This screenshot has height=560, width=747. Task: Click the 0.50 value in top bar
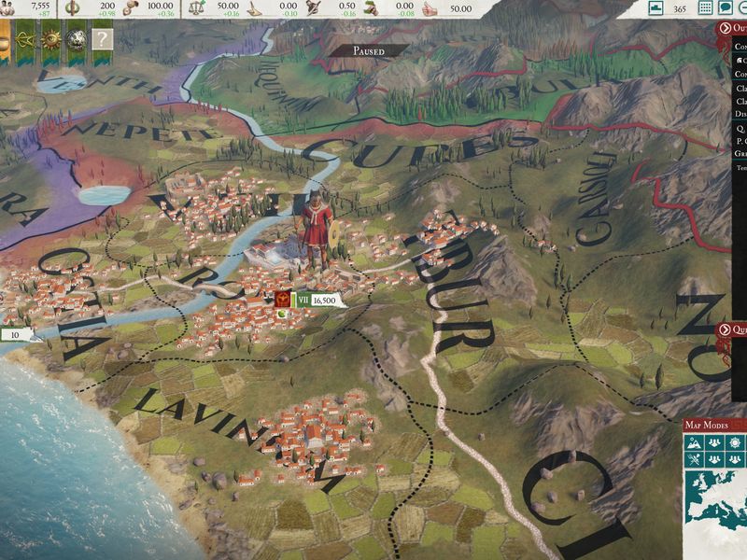click(x=346, y=6)
